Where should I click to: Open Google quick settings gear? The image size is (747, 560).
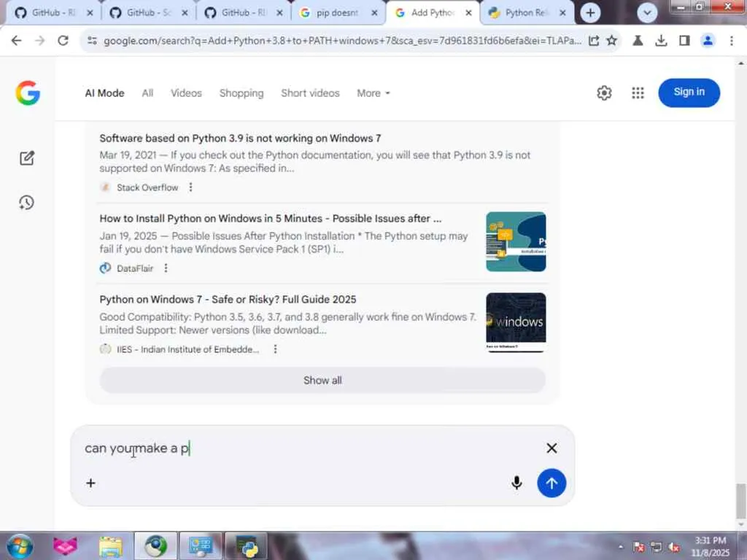point(604,93)
